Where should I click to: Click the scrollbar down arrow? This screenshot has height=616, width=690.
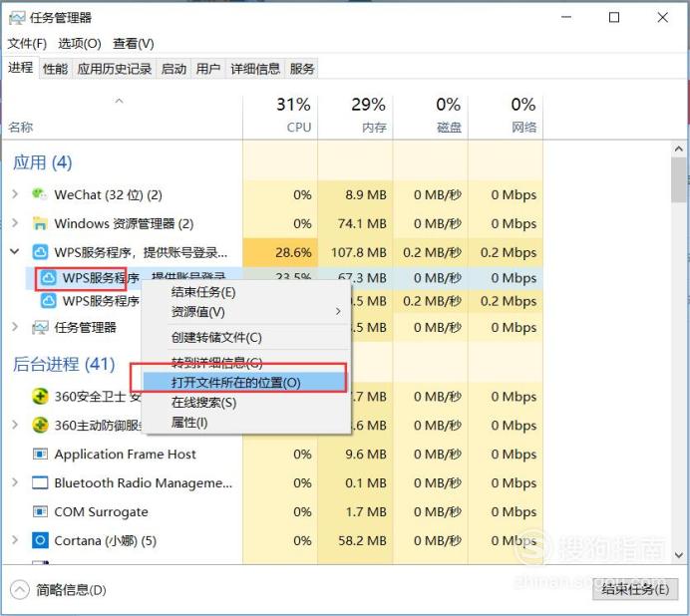click(x=679, y=555)
